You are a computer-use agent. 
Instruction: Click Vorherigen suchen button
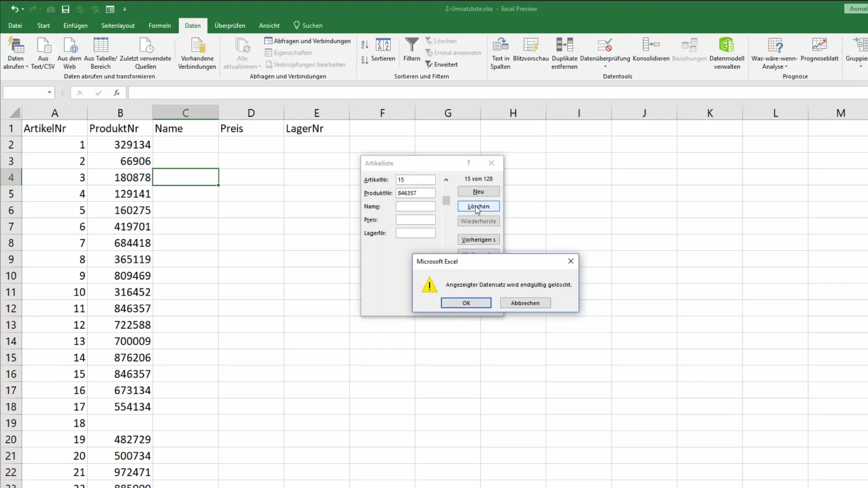[x=478, y=239]
